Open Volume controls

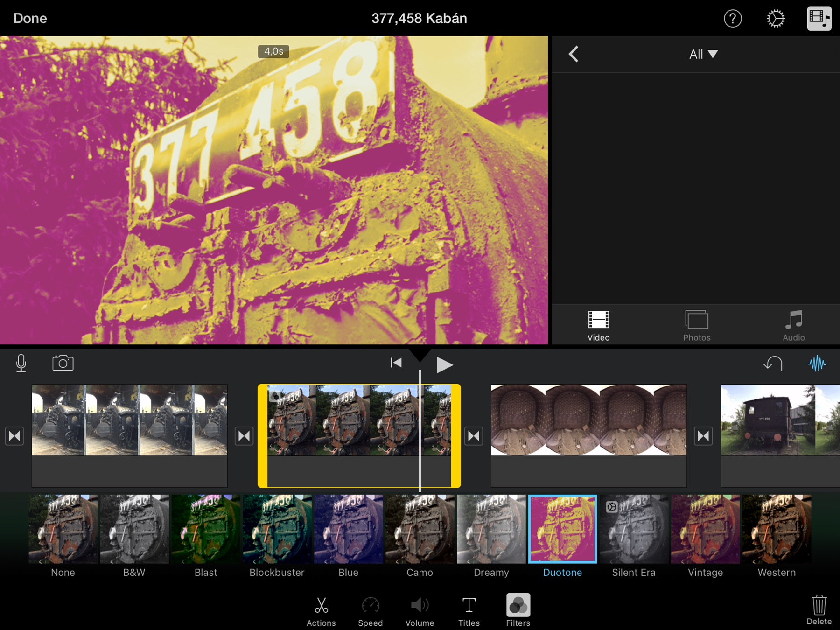click(x=420, y=611)
